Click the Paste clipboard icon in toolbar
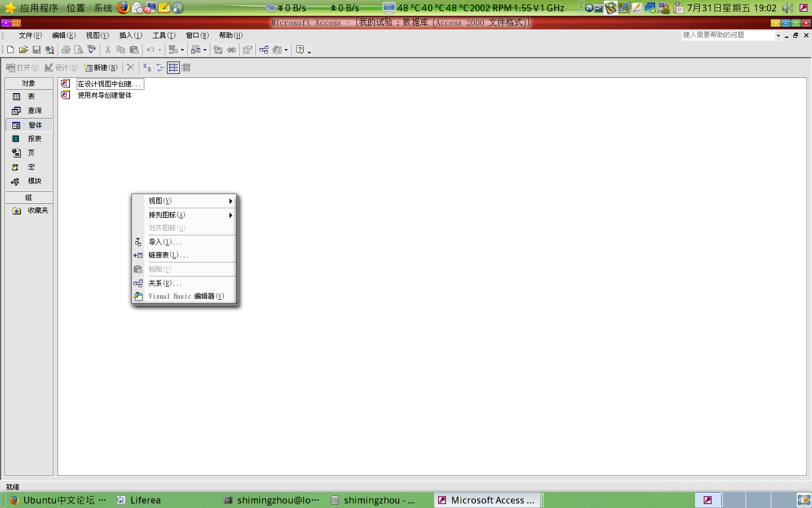 click(x=134, y=50)
